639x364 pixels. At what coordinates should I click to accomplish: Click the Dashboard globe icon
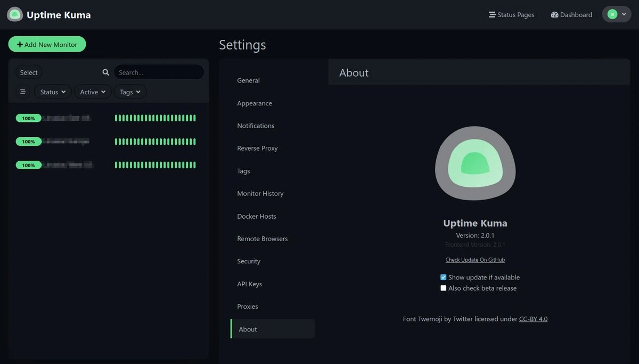pos(554,14)
